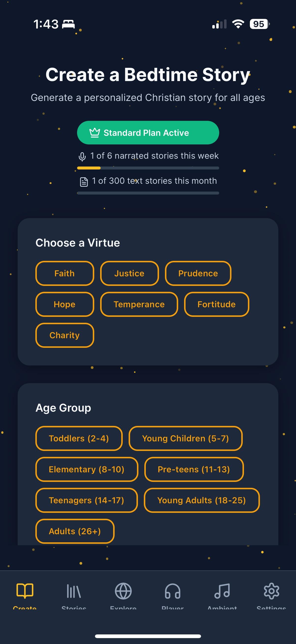Tap the Explore globe icon

point(123,591)
